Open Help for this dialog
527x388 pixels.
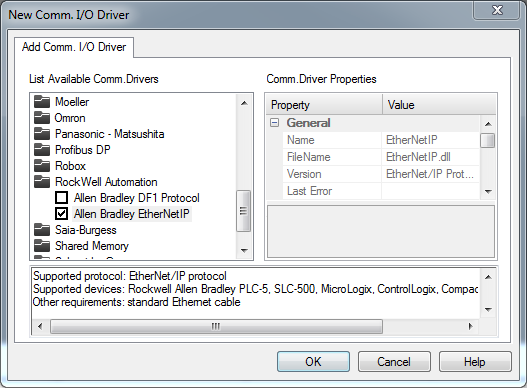coord(475,362)
